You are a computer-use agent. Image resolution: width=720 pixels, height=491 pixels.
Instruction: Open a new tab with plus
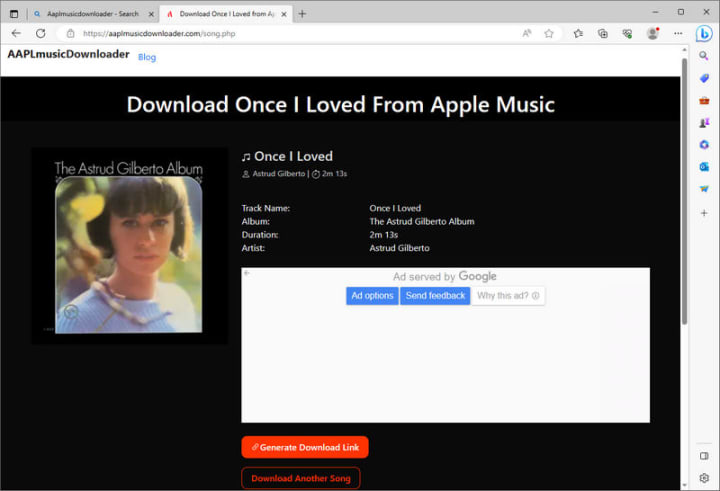pyautogui.click(x=302, y=14)
